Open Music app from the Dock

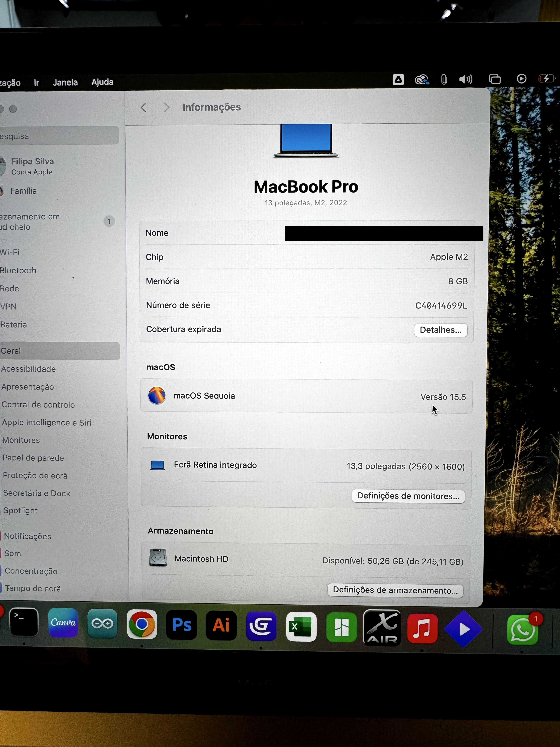tap(422, 629)
